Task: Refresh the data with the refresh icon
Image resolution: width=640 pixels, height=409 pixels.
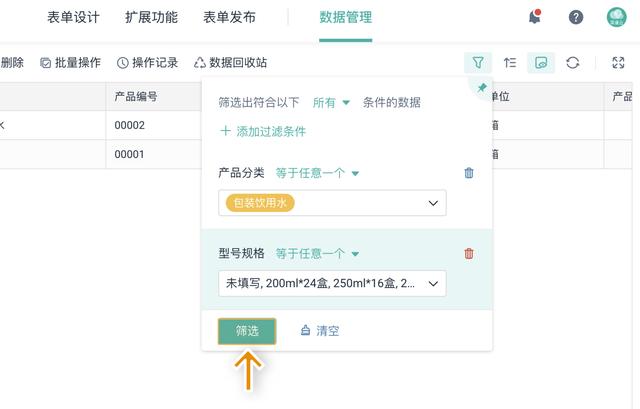Action: tap(573, 62)
